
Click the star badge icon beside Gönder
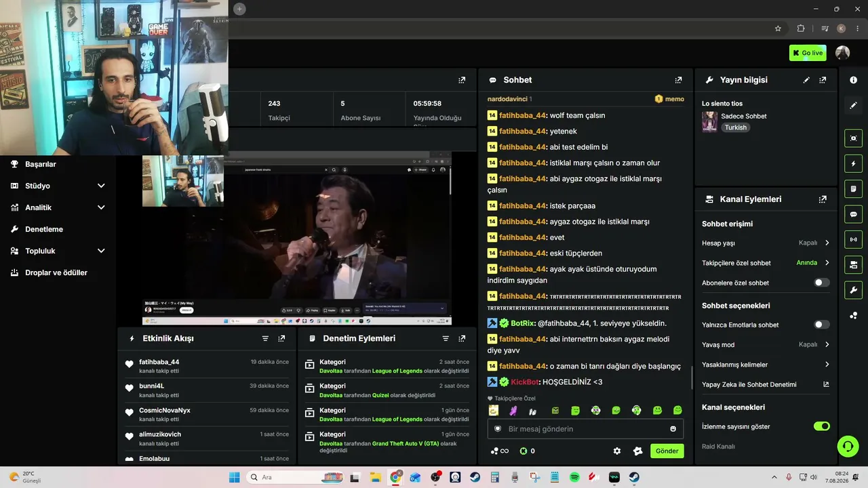pyautogui.click(x=637, y=451)
